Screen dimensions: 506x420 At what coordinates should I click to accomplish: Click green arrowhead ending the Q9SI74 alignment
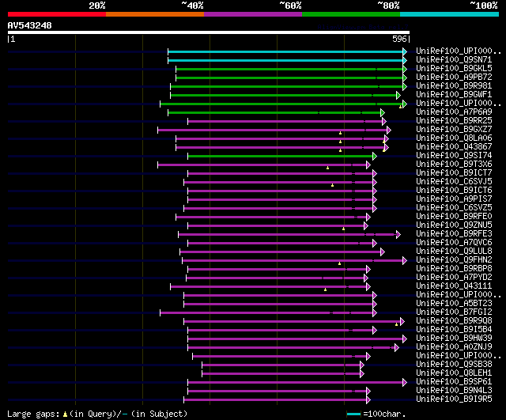point(375,157)
